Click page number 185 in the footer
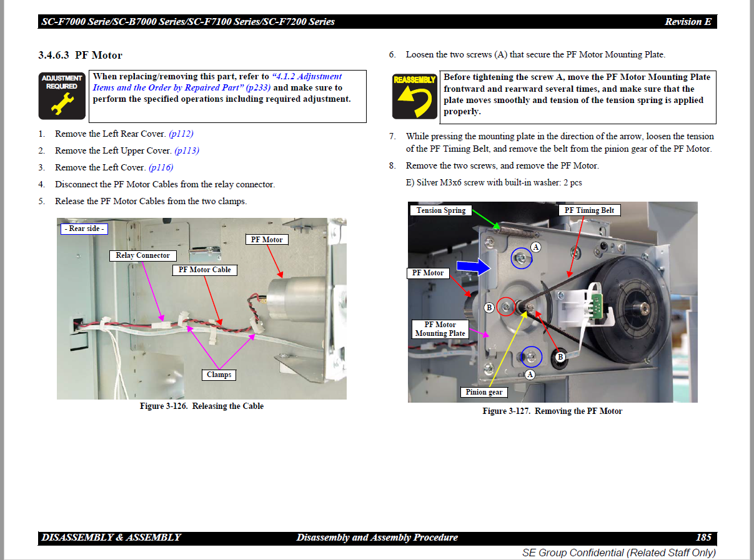Viewport: 754px width, 560px height. click(x=703, y=538)
